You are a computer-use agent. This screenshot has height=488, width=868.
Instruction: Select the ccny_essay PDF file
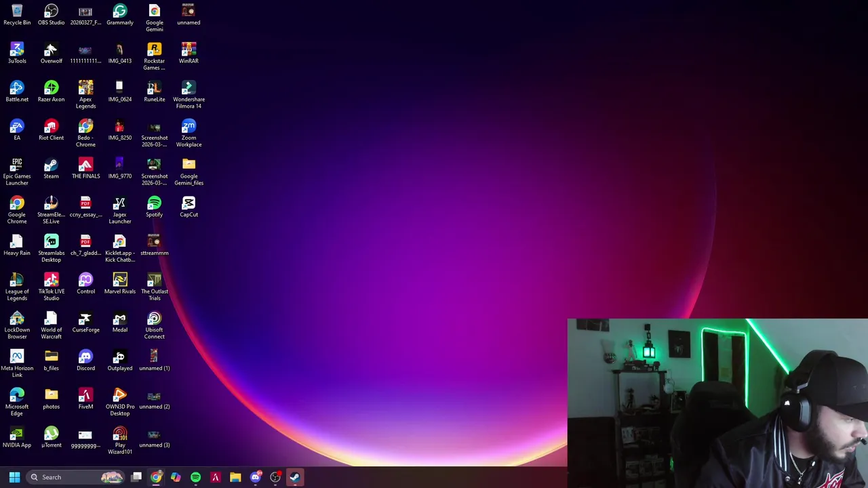pos(85,207)
